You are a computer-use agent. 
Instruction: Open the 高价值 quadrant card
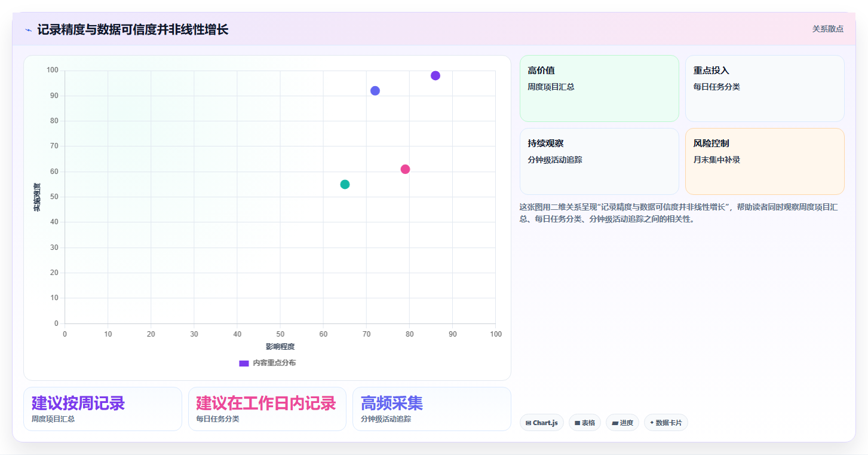[x=599, y=88]
